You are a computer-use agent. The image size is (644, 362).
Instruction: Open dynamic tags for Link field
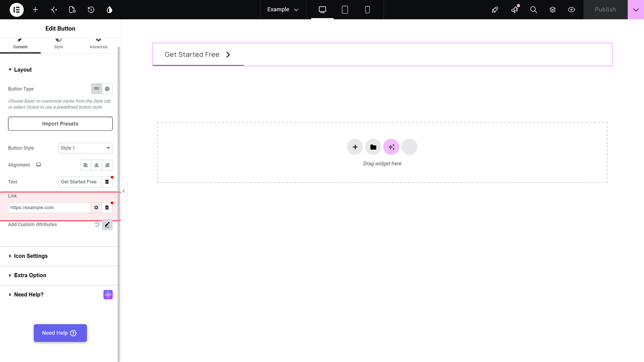point(107,208)
